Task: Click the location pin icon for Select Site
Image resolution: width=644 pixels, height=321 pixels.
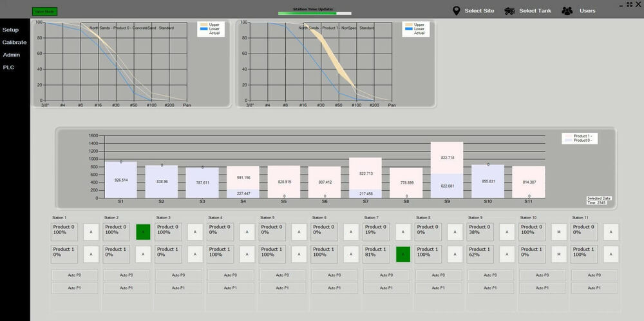Action: tap(456, 11)
